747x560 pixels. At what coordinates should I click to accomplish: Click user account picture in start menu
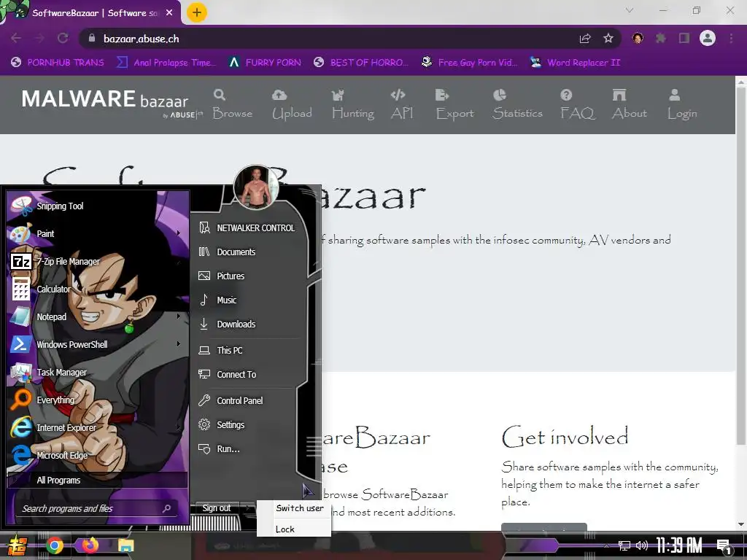point(256,187)
